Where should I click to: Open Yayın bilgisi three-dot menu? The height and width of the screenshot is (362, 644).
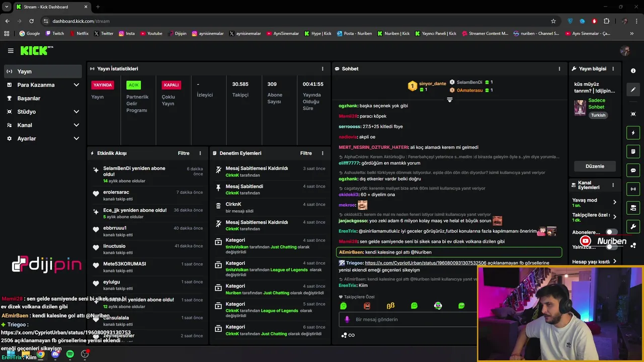coord(613,69)
